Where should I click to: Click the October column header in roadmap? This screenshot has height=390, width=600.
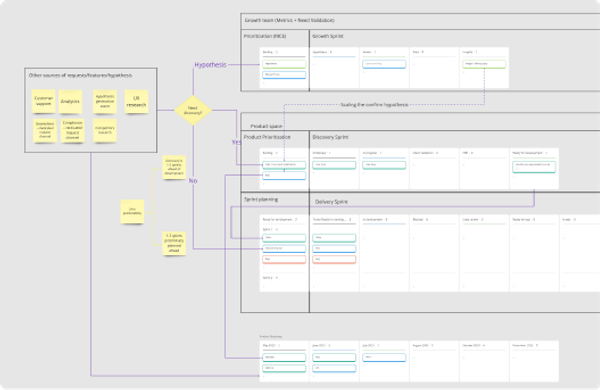click(474, 346)
